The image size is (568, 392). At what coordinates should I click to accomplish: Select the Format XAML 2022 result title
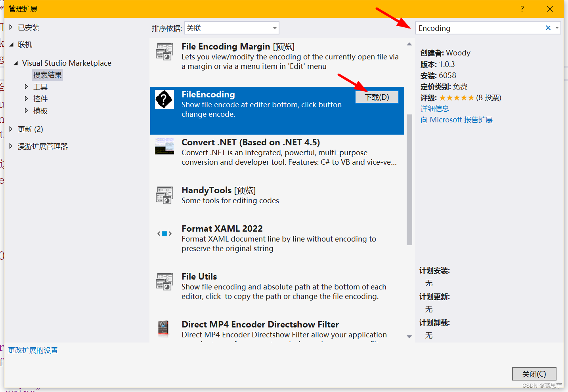point(222,228)
